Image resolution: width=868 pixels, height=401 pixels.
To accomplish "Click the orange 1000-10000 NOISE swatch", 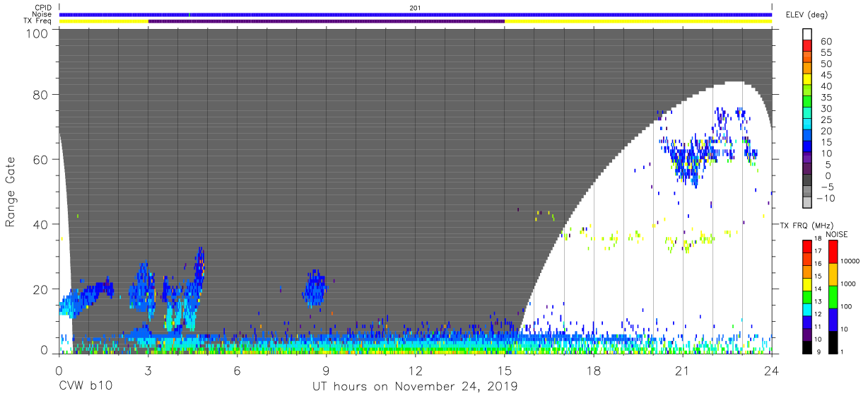I will coord(832,274).
